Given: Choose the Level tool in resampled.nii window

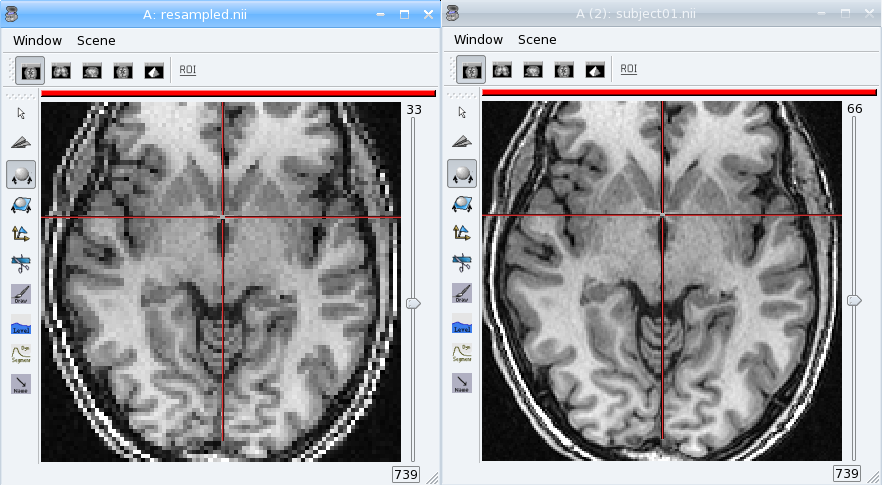Looking at the screenshot, I should 21,323.
